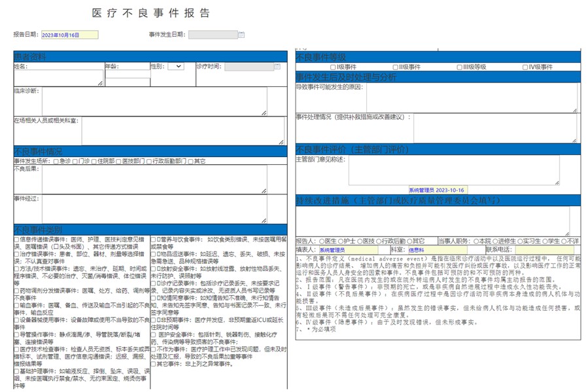Screen dimensions: 588x392
Task: Check the 医护安全事件 category
Action: (153, 334)
